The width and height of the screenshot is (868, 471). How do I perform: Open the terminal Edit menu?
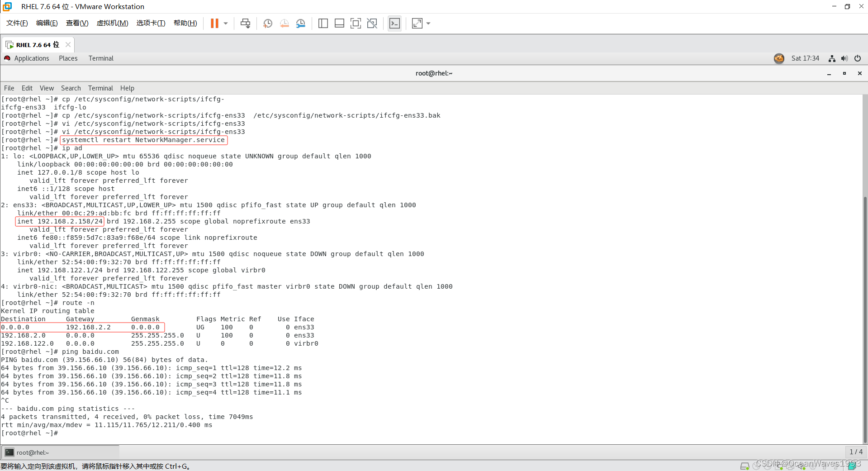coord(27,88)
